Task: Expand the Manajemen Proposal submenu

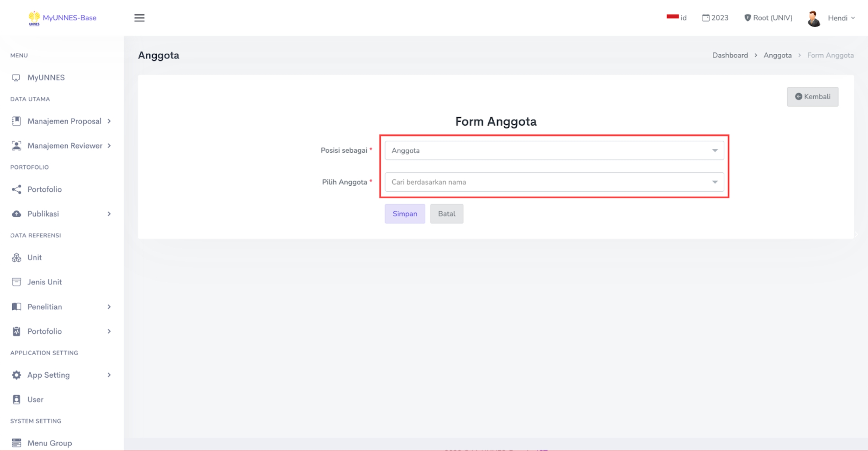Action: pyautogui.click(x=109, y=121)
